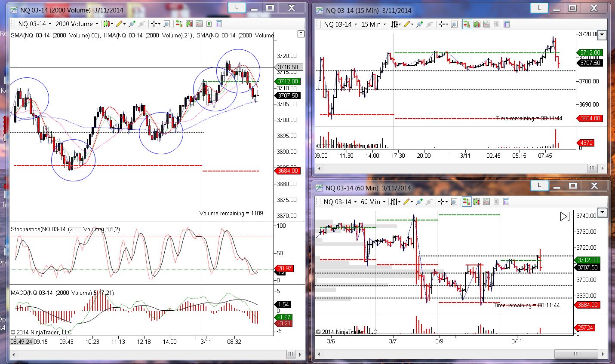The width and height of the screenshot is (615, 364).
Task: Open instrument dropdown NQ 03-14 in 60 Min chart
Action: point(340,202)
